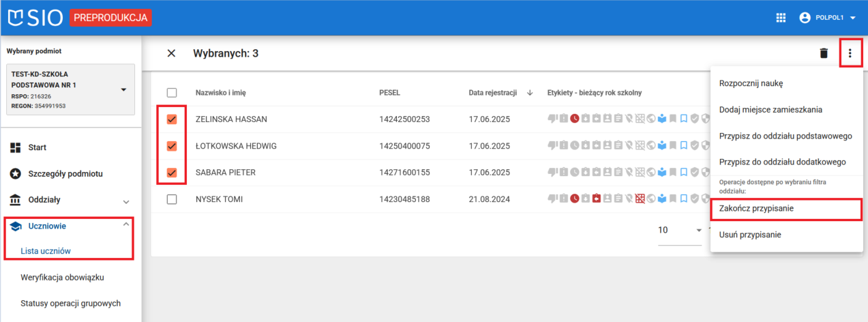The width and height of the screenshot is (868, 322).
Task: Open Weryfikacja obowiązku in sidebar
Action: pos(62,277)
